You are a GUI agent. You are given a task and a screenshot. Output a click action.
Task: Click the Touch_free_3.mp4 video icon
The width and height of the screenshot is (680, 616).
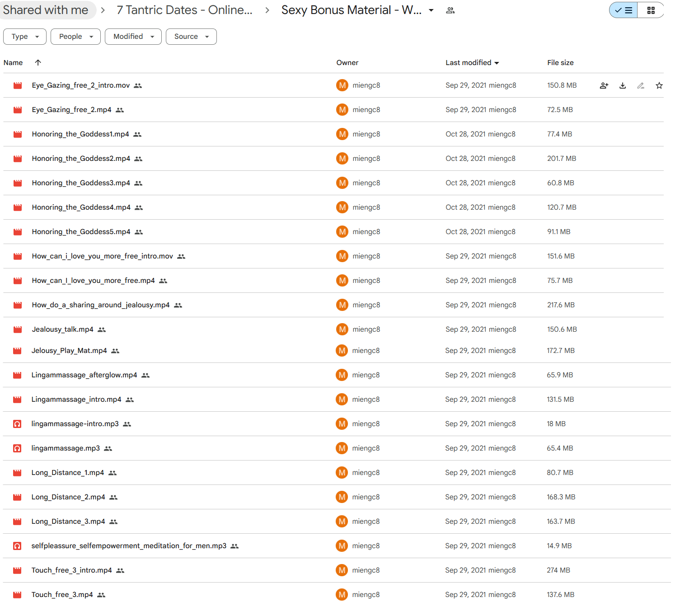[17, 595]
